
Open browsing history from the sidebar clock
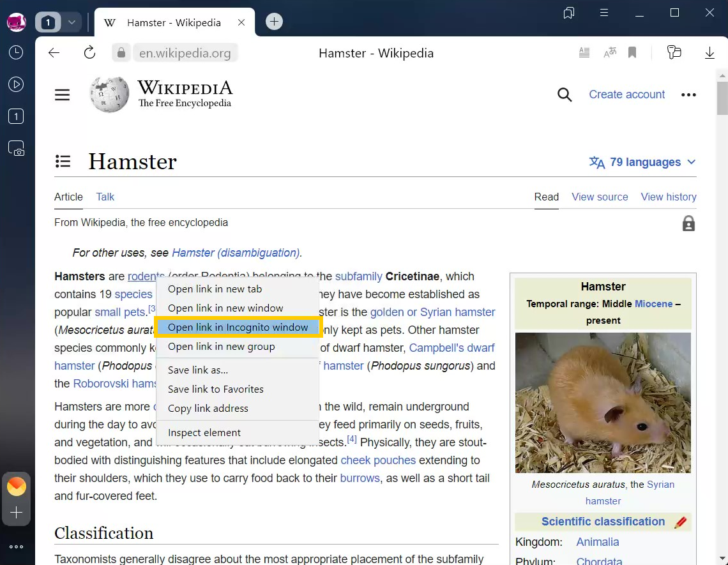(16, 52)
